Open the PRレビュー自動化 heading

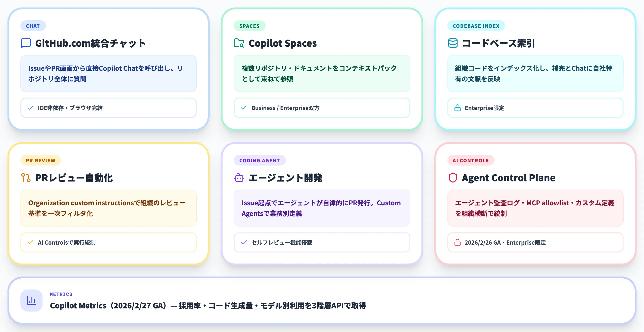(x=74, y=178)
